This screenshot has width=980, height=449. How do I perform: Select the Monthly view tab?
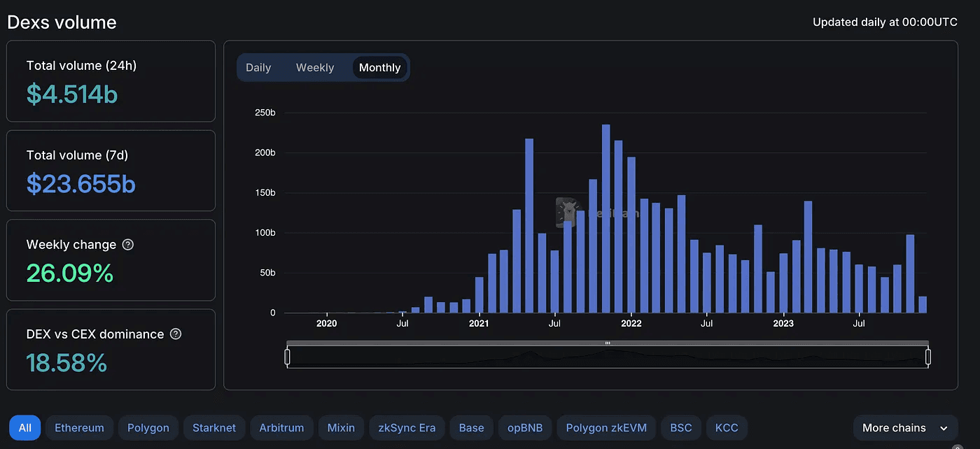coord(379,67)
